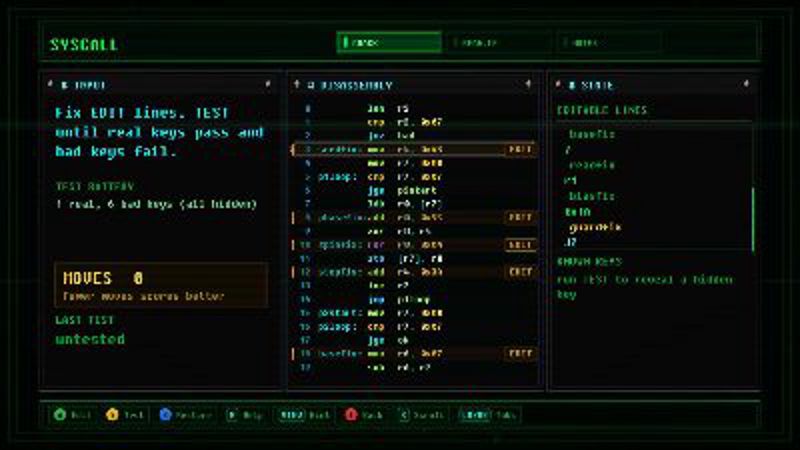800x450 pixels.
Task: Switch to the last tab in top bar
Action: click(x=608, y=42)
